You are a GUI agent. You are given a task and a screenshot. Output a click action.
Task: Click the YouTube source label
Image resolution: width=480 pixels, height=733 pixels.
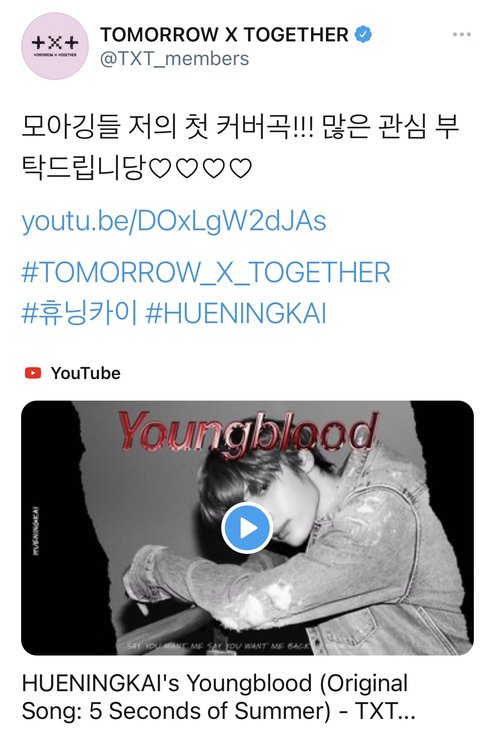click(86, 373)
